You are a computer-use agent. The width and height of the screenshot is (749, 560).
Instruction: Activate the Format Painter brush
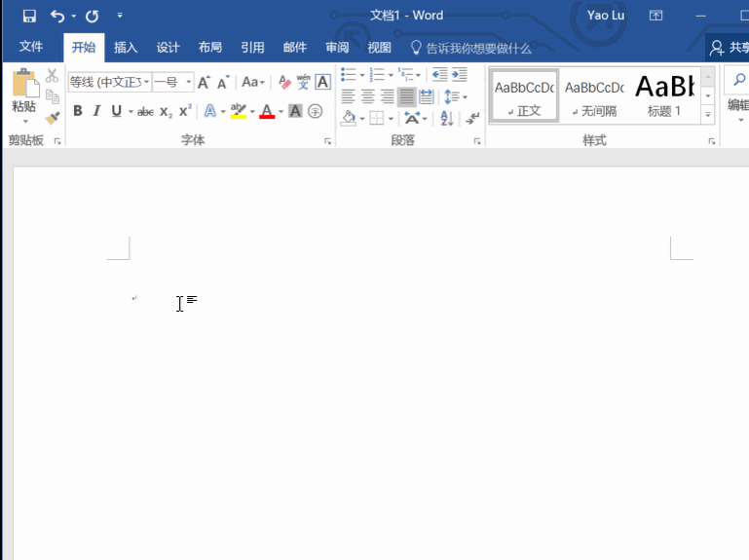[x=52, y=118]
